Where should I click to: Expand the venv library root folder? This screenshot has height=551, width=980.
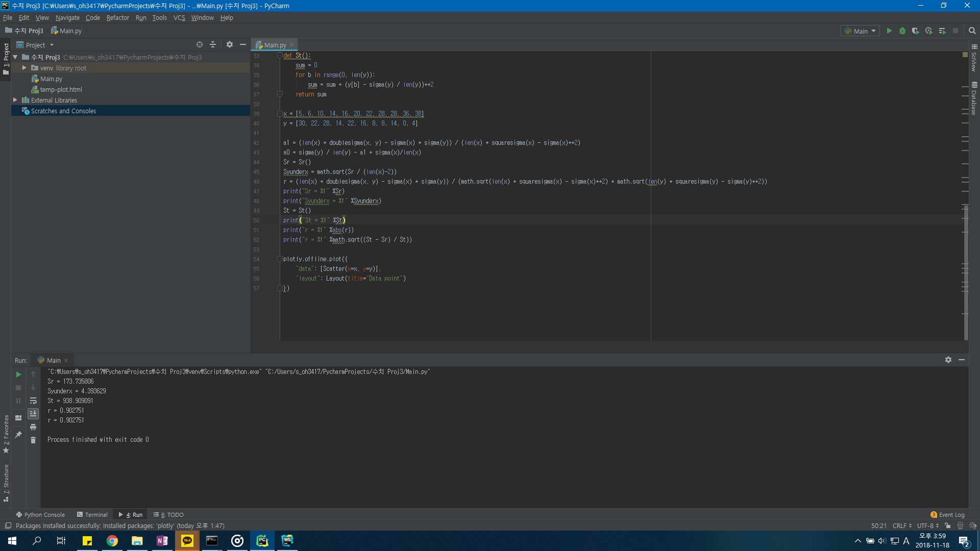click(x=24, y=68)
